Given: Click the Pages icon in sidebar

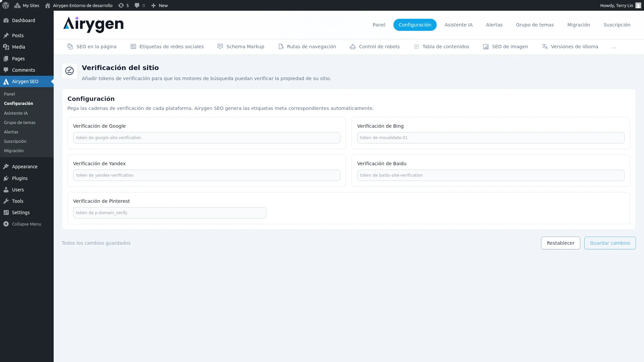Looking at the screenshot, I should [x=6, y=59].
